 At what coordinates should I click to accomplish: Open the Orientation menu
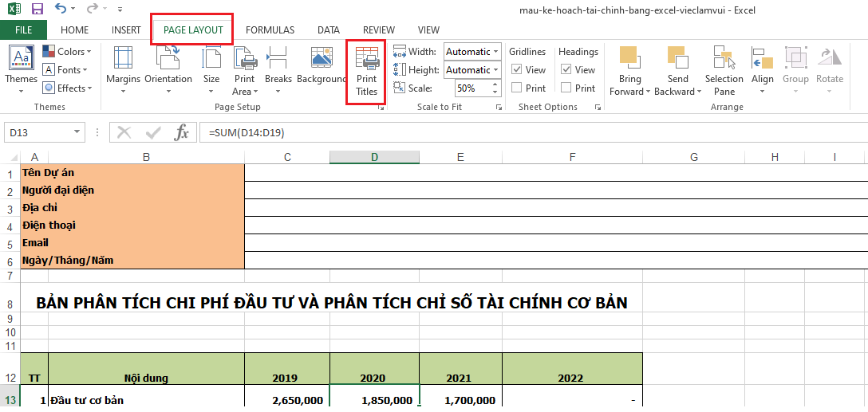(x=168, y=69)
